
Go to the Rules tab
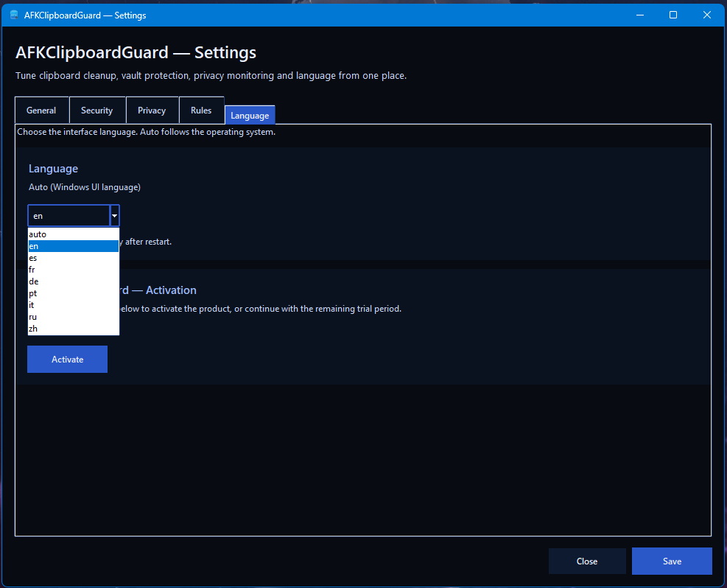(x=201, y=111)
